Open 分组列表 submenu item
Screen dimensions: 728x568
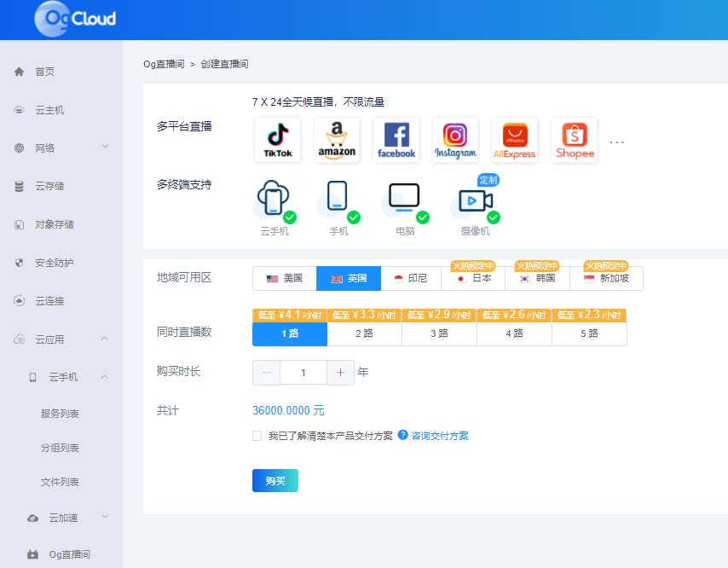tap(61, 448)
